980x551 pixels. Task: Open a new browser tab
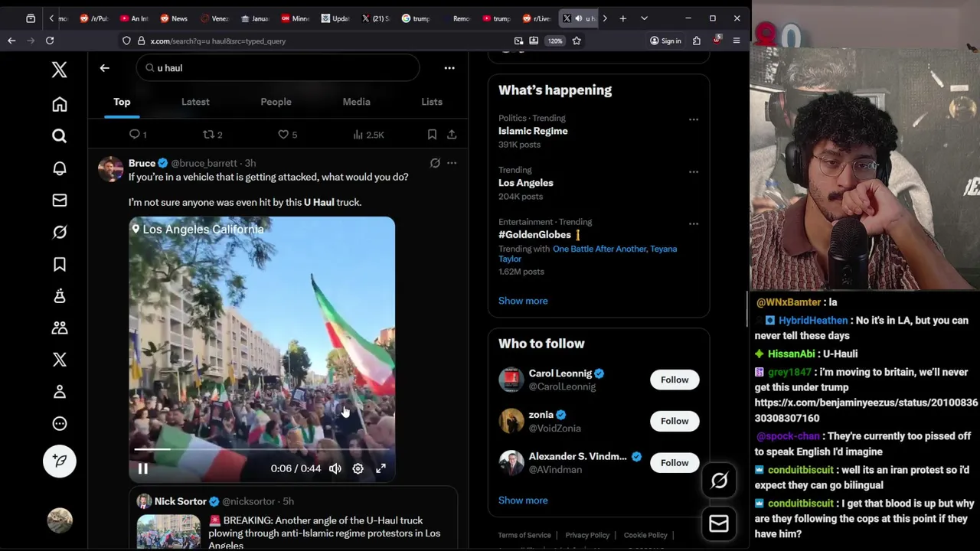point(623,18)
